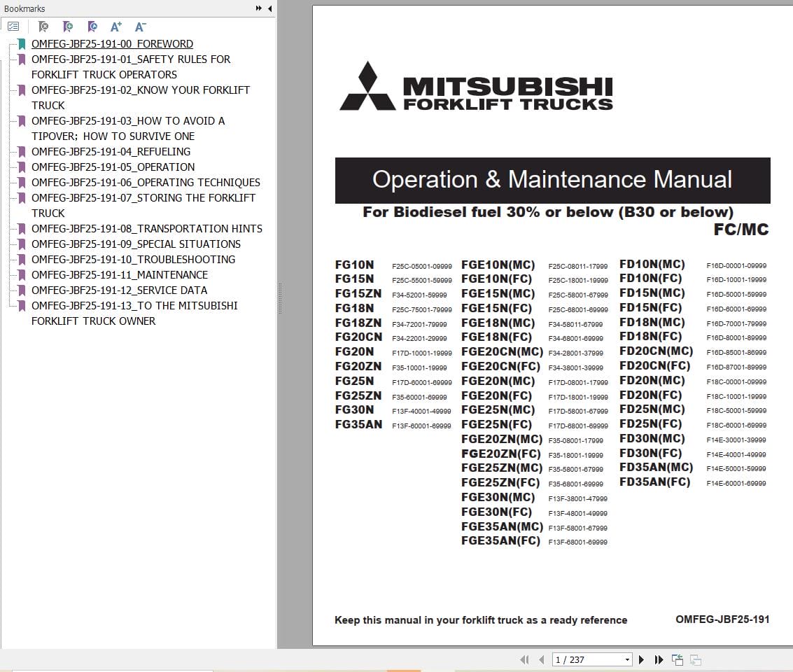793x672 pixels.
Task: Click the biodiesel fuel B30 subtitle
Action: tap(548, 212)
